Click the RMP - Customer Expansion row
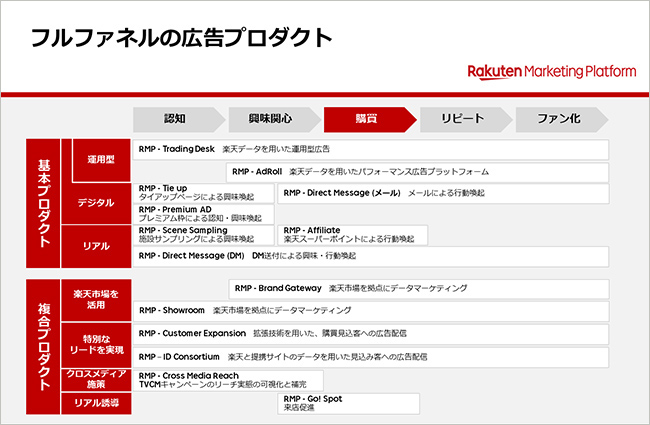The width and height of the screenshot is (650, 425). 371,334
